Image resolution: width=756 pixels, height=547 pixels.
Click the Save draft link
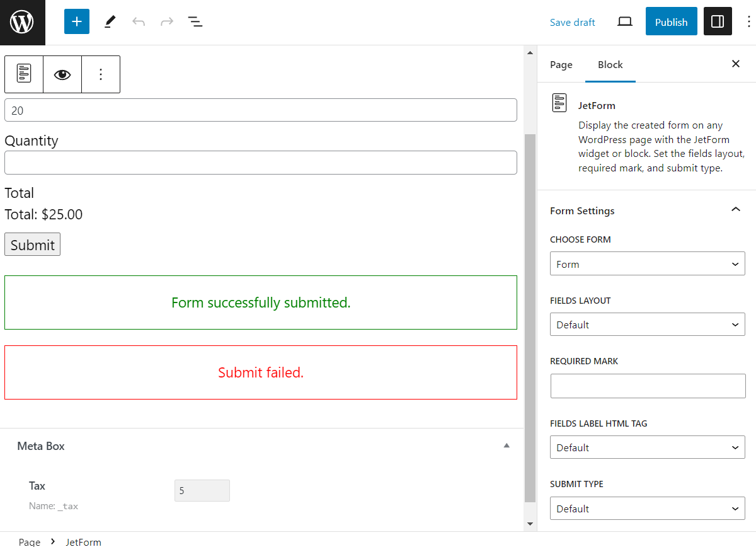(572, 21)
